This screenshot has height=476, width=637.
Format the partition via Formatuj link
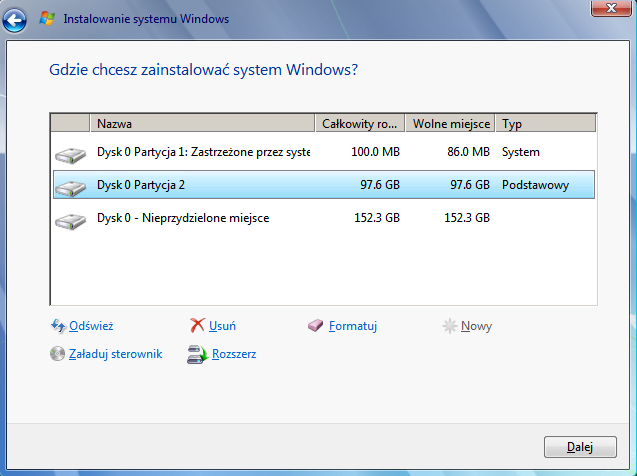coord(353,326)
